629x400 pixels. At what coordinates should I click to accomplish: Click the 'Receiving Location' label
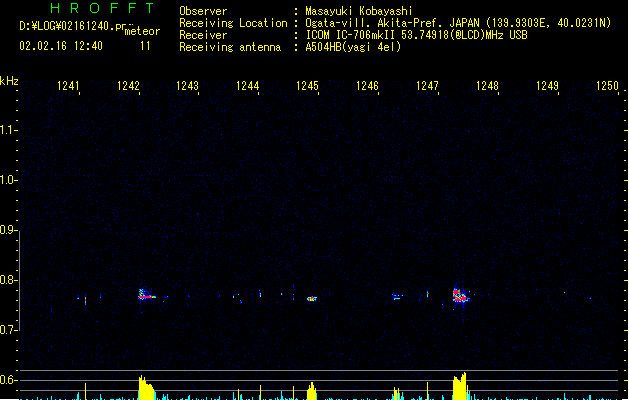233,23
